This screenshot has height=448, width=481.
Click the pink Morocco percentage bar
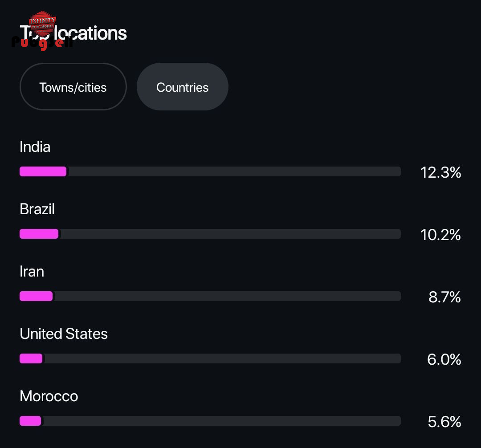30,421
